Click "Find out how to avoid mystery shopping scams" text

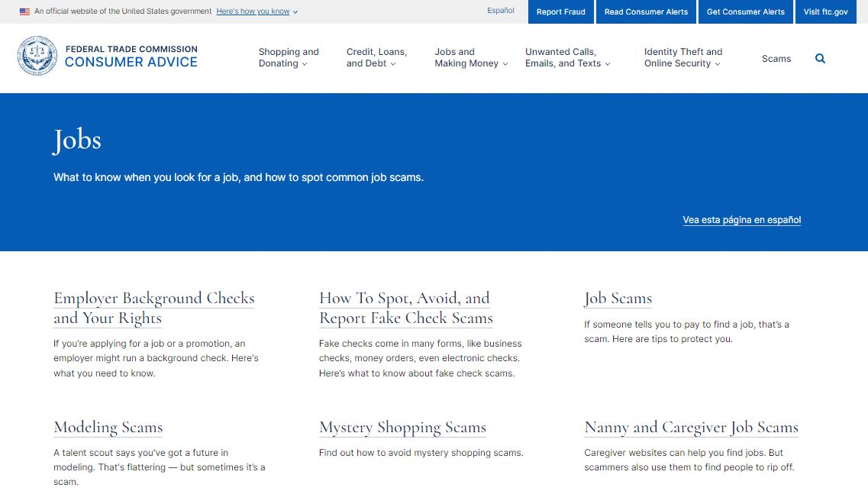(421, 453)
